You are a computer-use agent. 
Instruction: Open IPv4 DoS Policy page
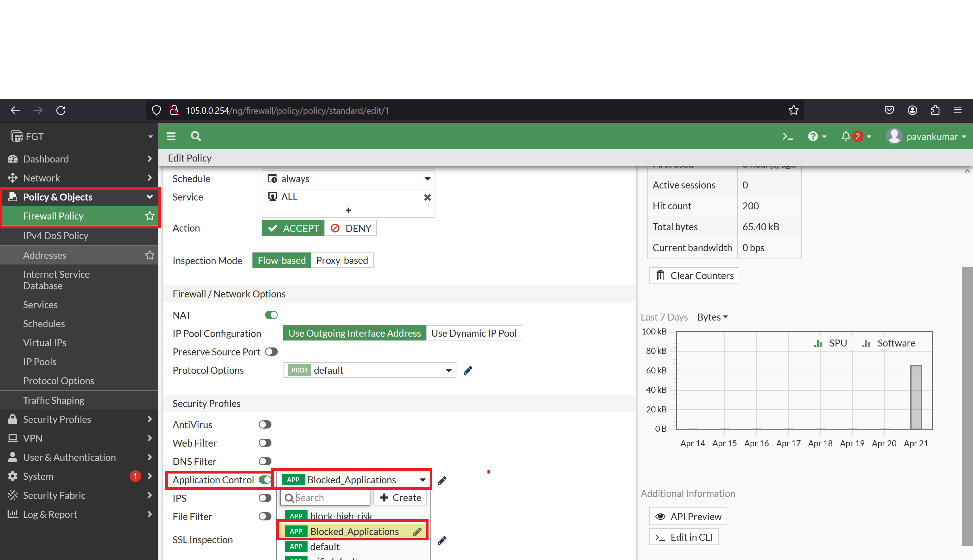(x=56, y=235)
